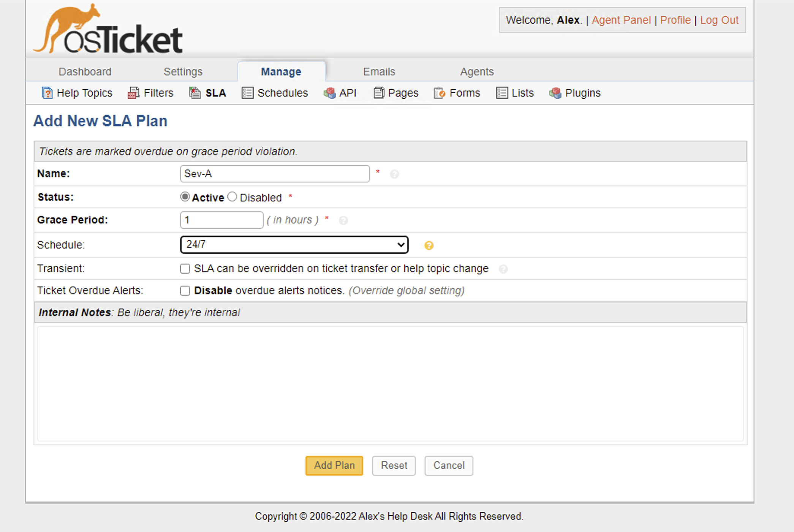Click the Help Topics icon
This screenshot has width=794, height=532.
coord(47,93)
